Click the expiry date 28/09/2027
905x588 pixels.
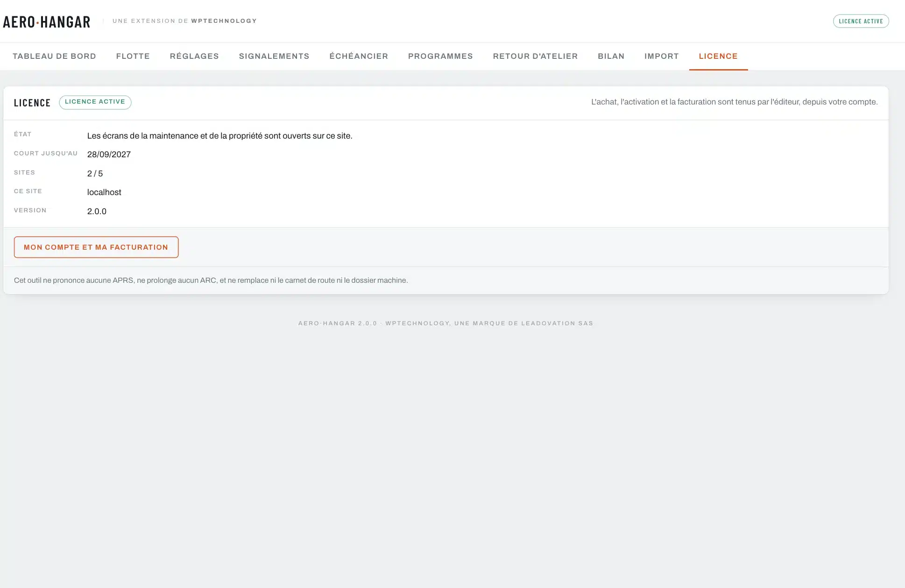pyautogui.click(x=109, y=154)
